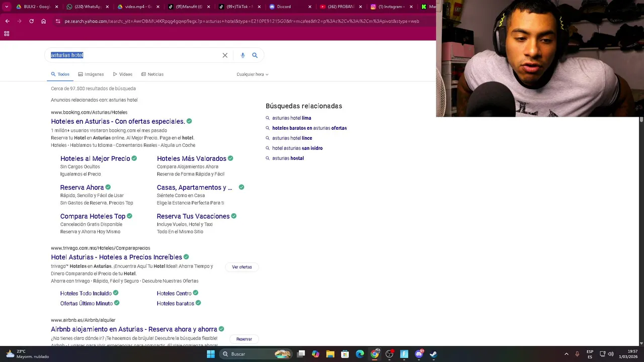644x362 pixels.
Task: Click the Airbnb Reservar button
Action: coord(244,339)
